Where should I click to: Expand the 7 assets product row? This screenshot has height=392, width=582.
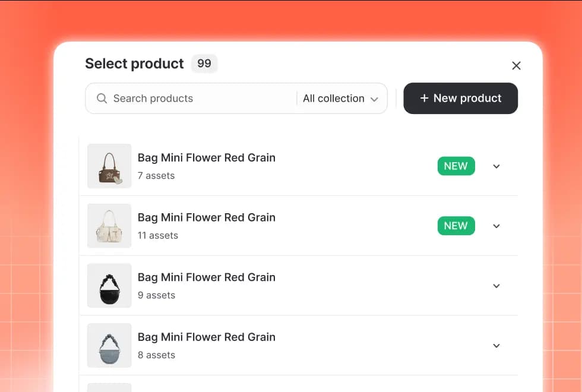click(496, 166)
